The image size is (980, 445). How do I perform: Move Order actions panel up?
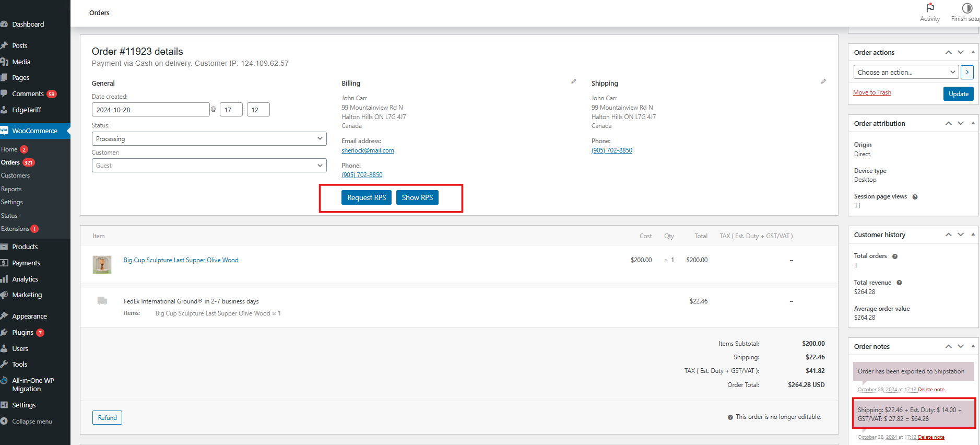[x=949, y=52]
